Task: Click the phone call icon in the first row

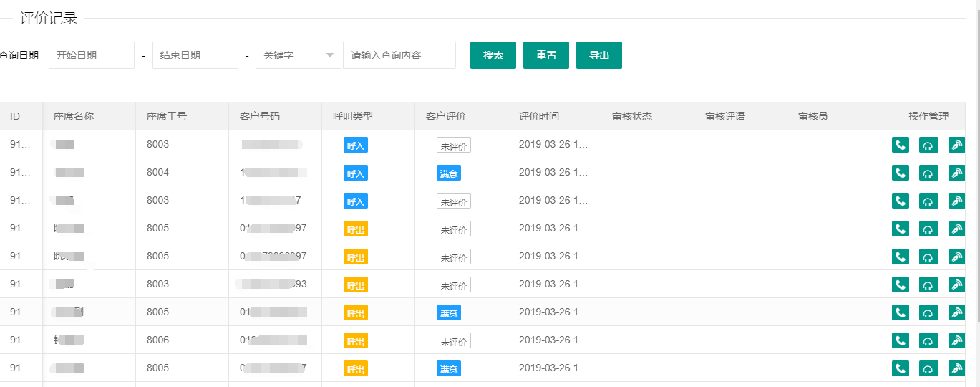Action: [901, 145]
